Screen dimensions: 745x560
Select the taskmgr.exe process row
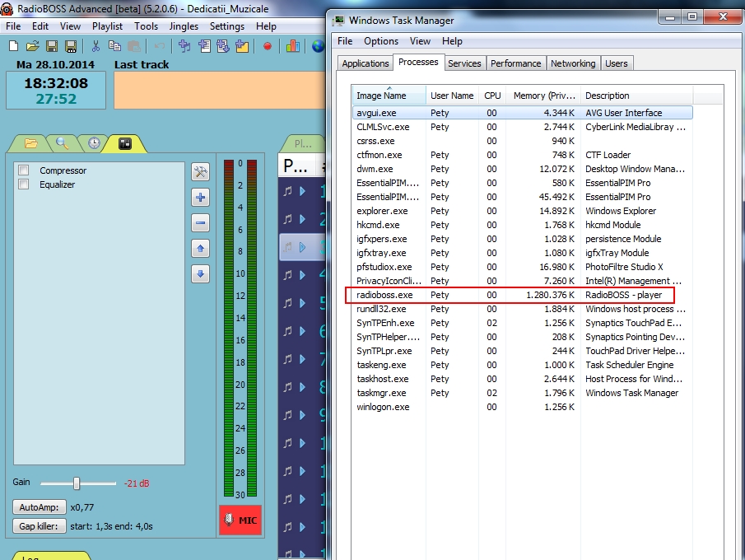tap(523, 393)
